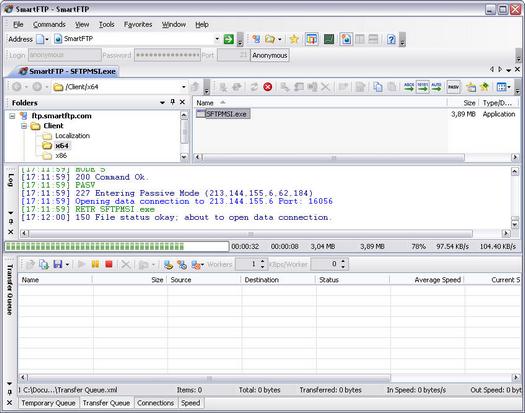
Task: Pin the Log panel pushpin
Action: click(x=11, y=221)
